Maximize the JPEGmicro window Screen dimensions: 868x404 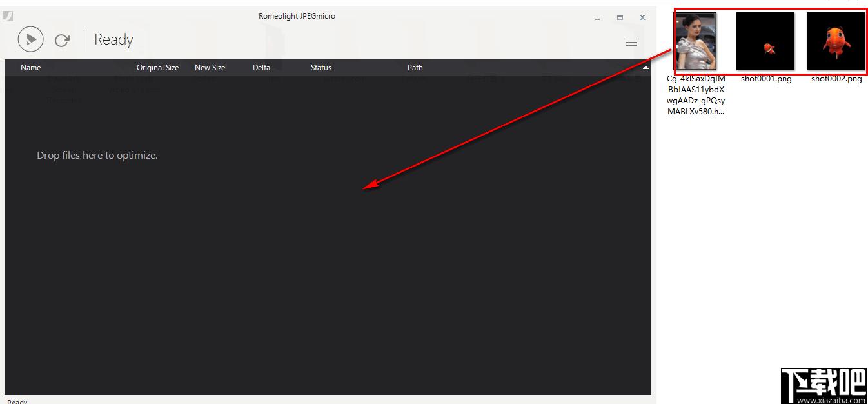(x=620, y=17)
